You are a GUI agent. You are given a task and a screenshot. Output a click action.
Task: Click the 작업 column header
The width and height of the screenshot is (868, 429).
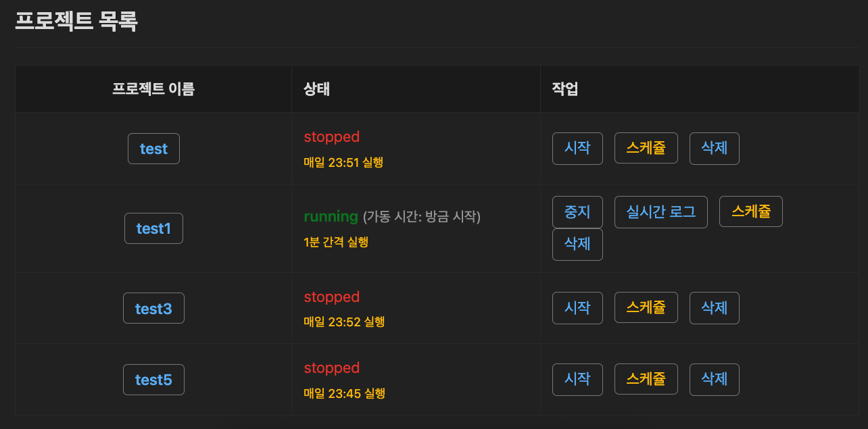pos(565,89)
